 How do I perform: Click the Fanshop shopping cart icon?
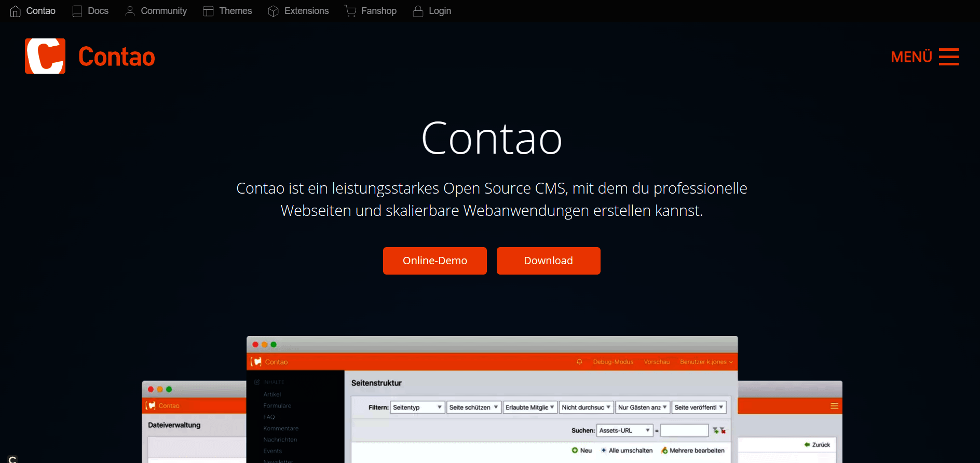point(350,11)
